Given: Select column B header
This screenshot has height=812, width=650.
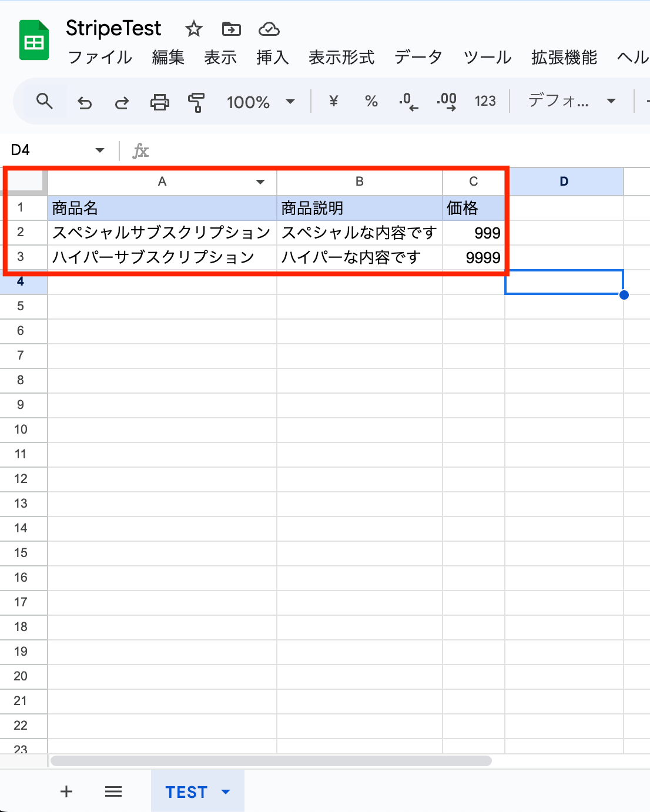Looking at the screenshot, I should click(x=360, y=182).
